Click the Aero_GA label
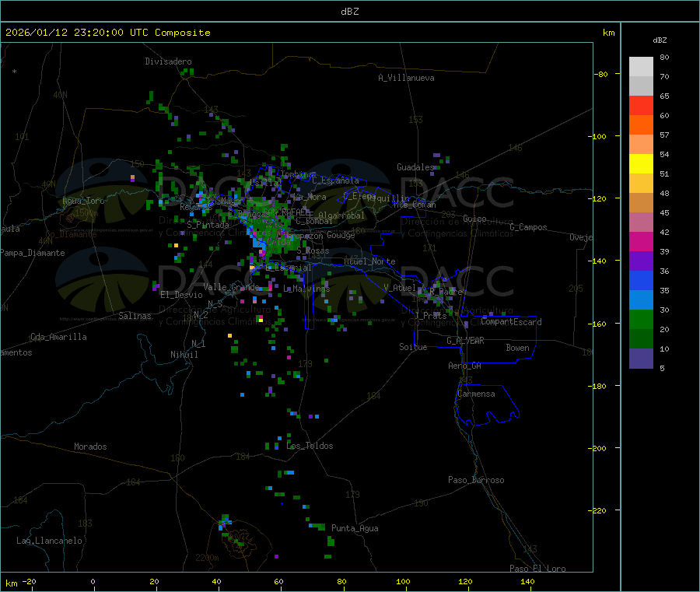Viewport: 700px width, 592px height. (465, 366)
